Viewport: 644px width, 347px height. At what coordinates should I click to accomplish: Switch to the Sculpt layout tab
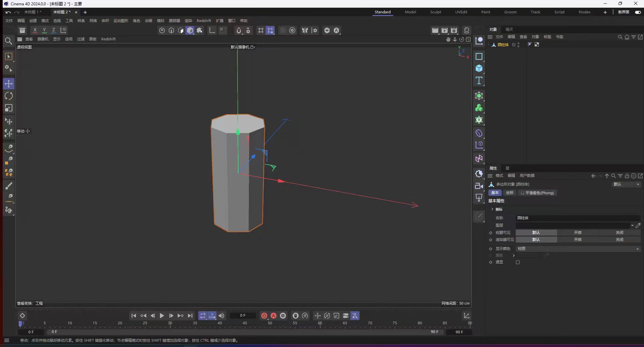coord(435,12)
